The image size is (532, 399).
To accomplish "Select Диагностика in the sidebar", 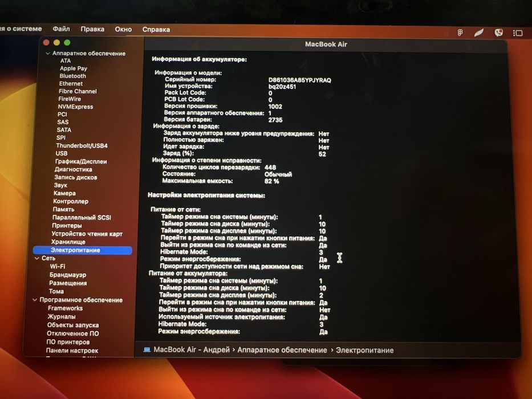I will (74, 169).
